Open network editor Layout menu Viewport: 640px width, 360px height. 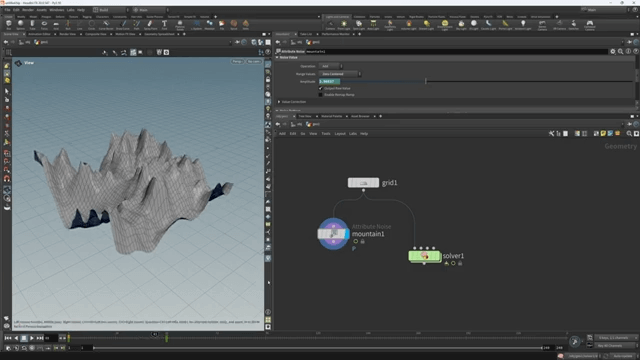point(340,133)
